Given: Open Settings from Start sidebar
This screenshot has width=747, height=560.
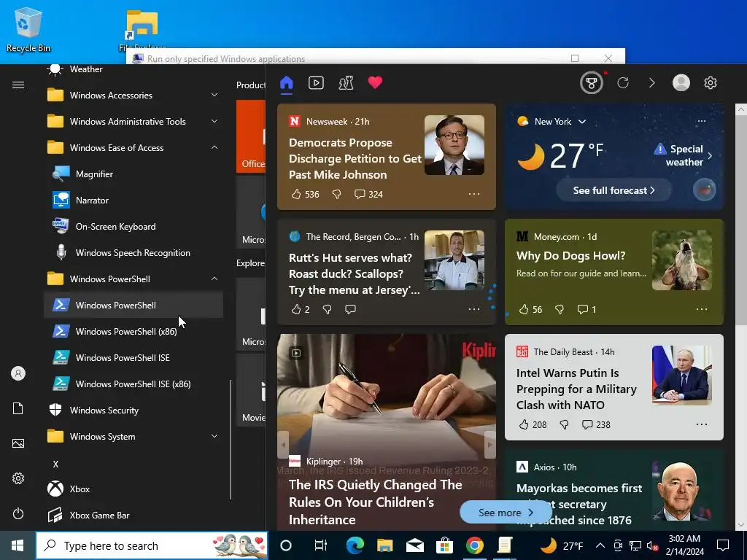Looking at the screenshot, I should tap(18, 478).
